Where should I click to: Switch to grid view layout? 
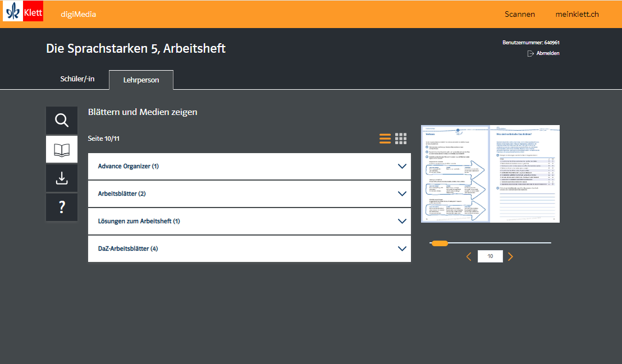click(x=401, y=139)
